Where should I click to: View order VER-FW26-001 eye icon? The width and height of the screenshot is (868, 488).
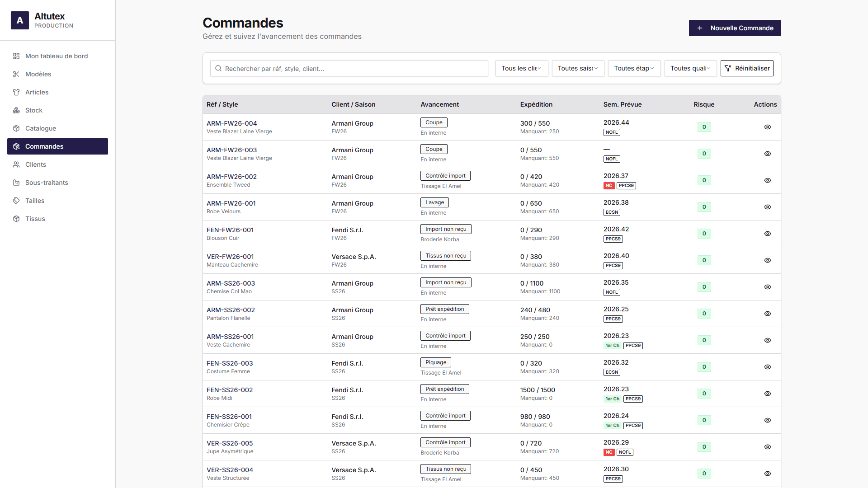pos(768,260)
